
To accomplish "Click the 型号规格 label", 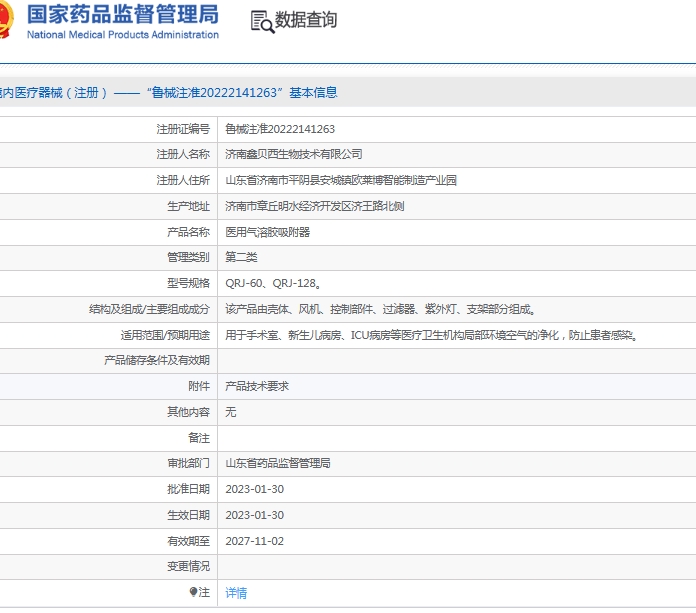I will point(188,283).
